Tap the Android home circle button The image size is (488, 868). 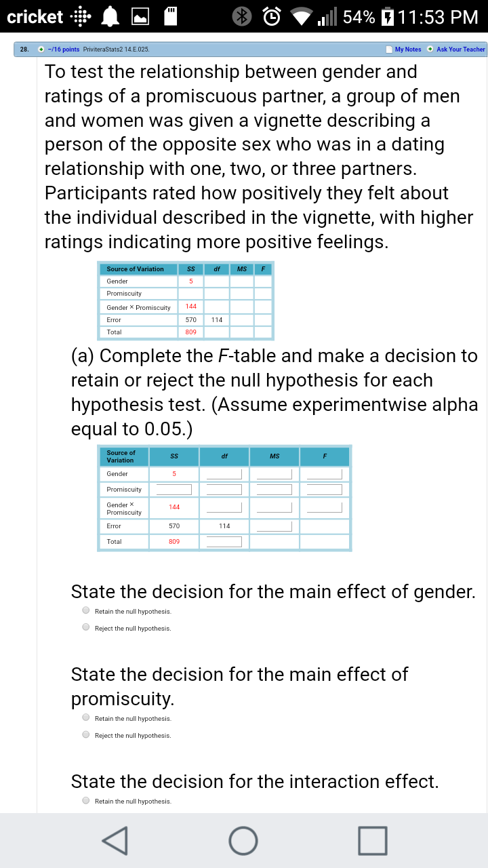(x=243, y=840)
